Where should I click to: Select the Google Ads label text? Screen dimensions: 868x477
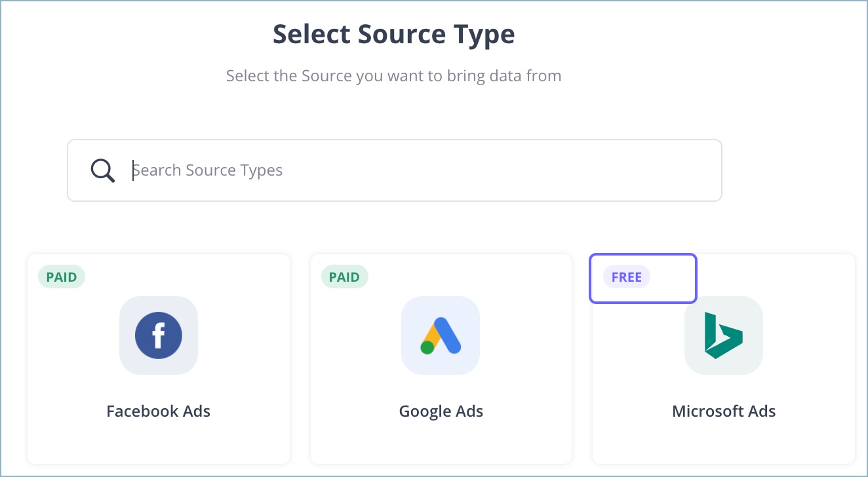coord(441,411)
